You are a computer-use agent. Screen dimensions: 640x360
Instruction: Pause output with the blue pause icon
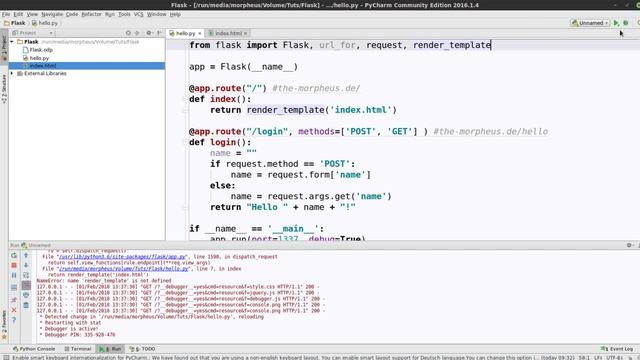coord(14,276)
